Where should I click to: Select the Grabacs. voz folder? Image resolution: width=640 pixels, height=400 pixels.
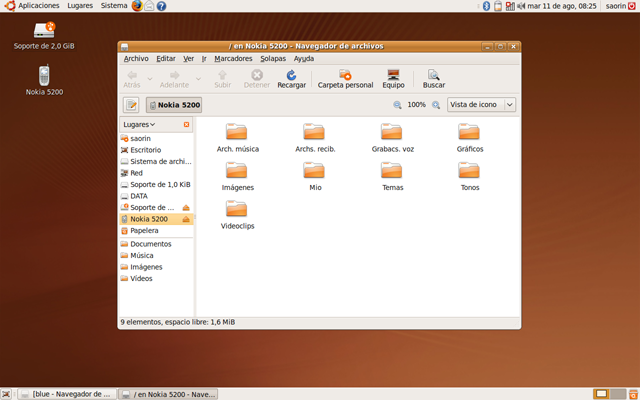392,137
